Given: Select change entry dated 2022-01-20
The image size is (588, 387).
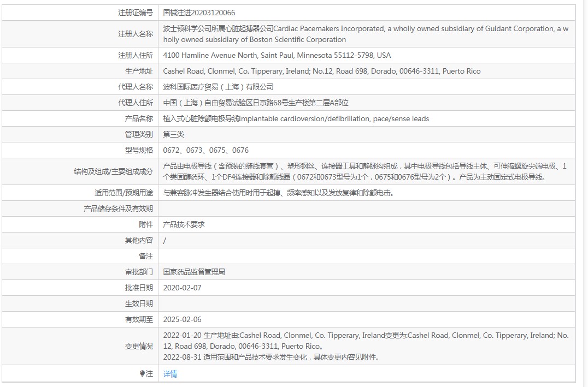Looking at the screenshot, I should (366, 341).
